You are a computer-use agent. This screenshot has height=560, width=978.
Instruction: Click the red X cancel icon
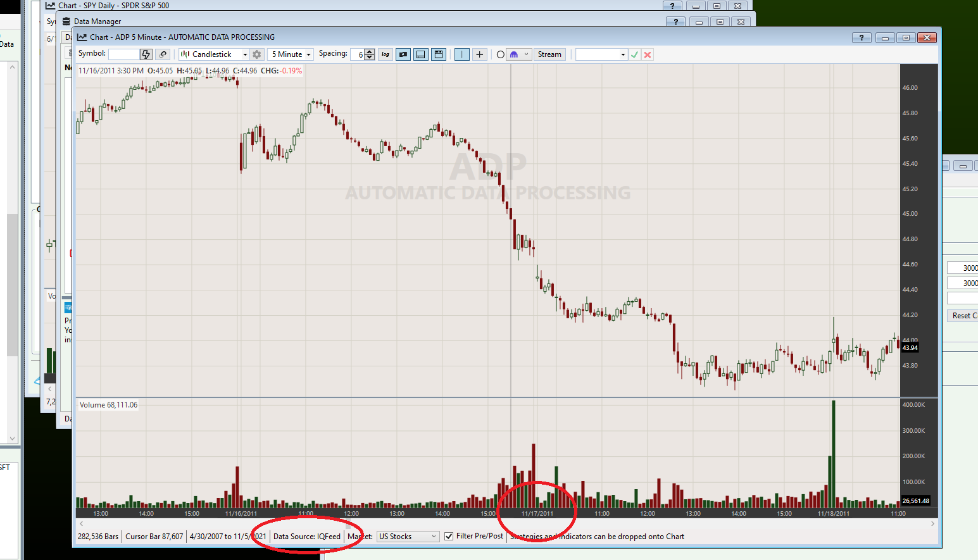[648, 54]
